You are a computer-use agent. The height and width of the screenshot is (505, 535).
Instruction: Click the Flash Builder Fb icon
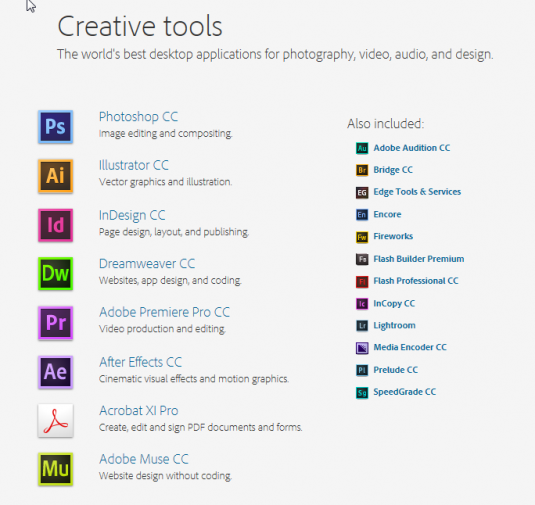pyautogui.click(x=362, y=259)
